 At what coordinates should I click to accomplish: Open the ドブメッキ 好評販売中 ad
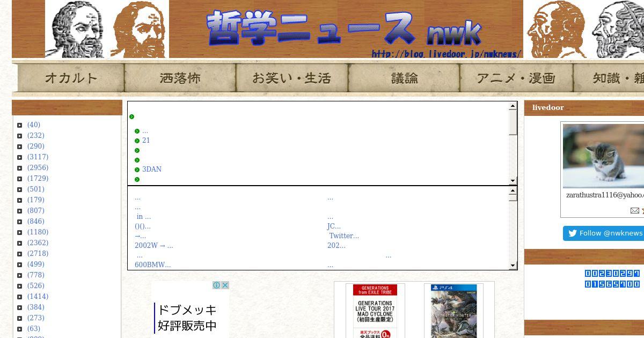[190, 318]
